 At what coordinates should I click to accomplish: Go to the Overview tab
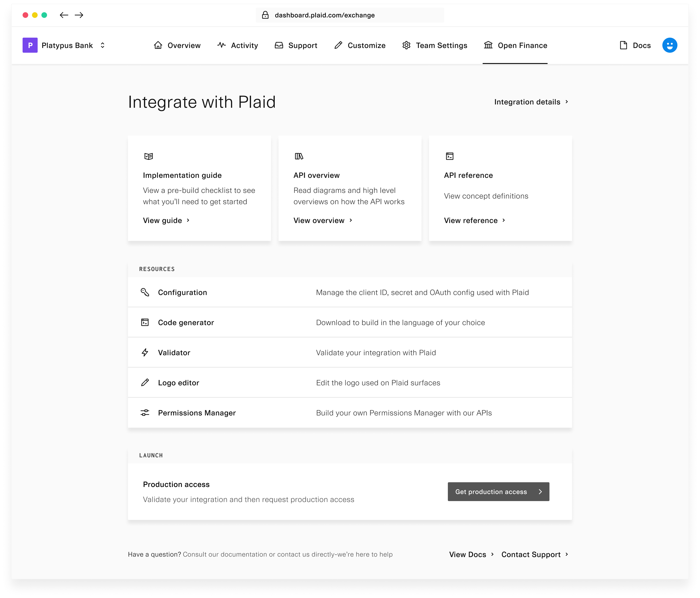tap(177, 45)
